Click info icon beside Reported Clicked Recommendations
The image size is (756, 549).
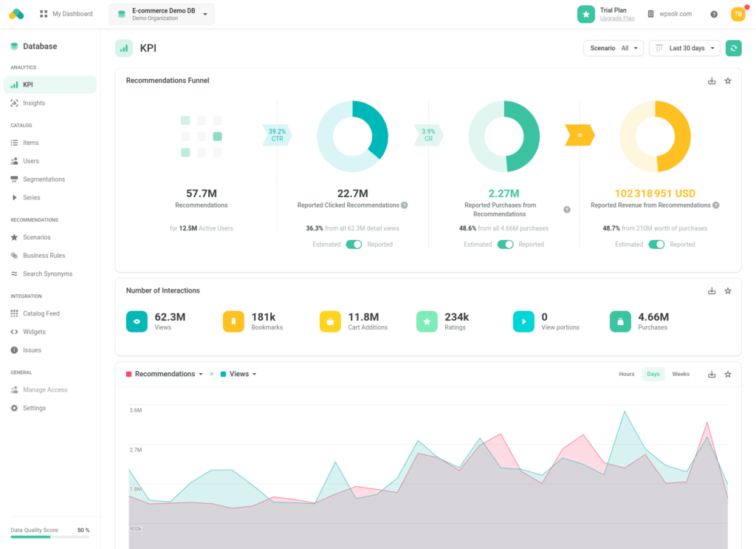click(405, 205)
